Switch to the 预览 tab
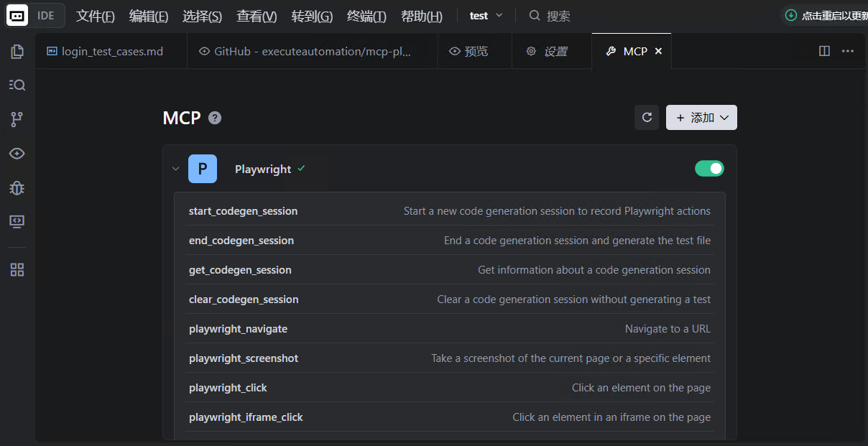The image size is (868, 446). 475,51
